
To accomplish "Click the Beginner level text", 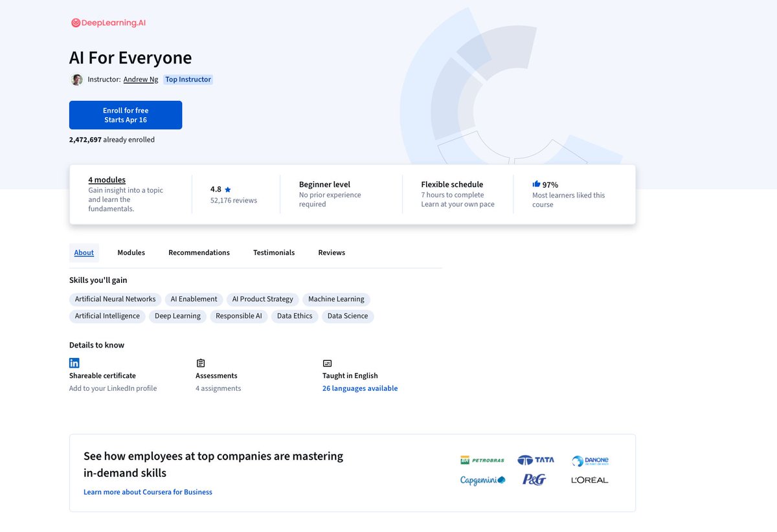I will pos(324,184).
